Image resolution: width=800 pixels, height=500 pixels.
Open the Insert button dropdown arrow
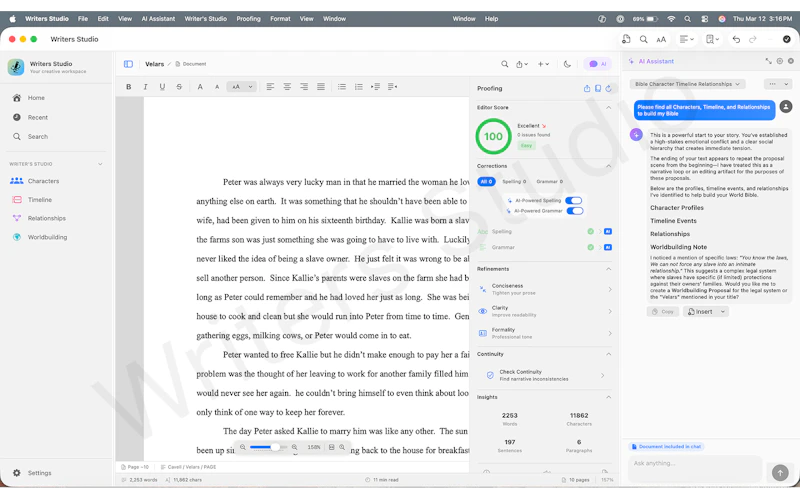click(x=723, y=312)
